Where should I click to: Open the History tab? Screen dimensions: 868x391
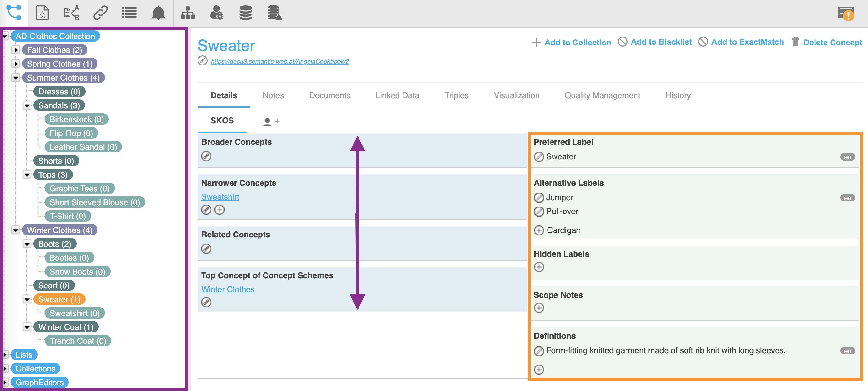click(x=678, y=95)
